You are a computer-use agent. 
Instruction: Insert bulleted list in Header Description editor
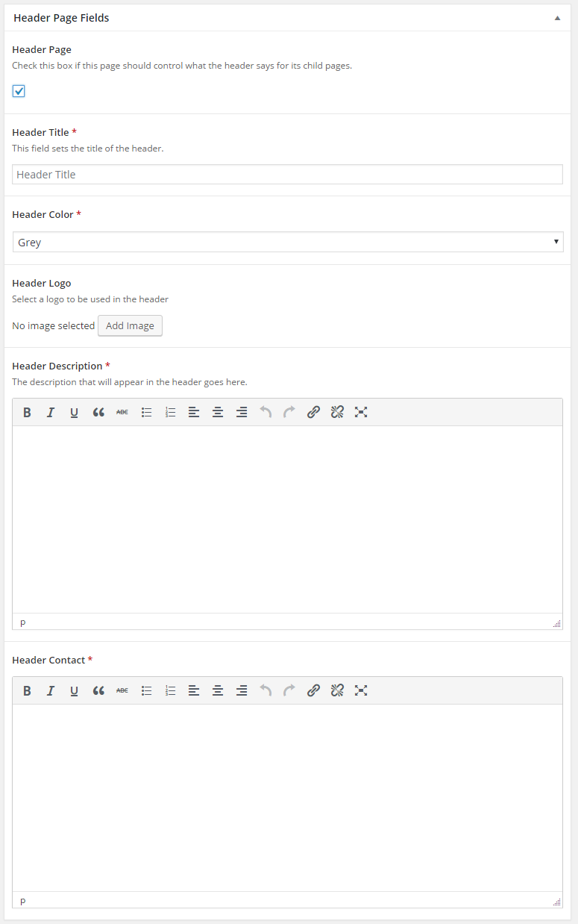pyautogui.click(x=147, y=412)
